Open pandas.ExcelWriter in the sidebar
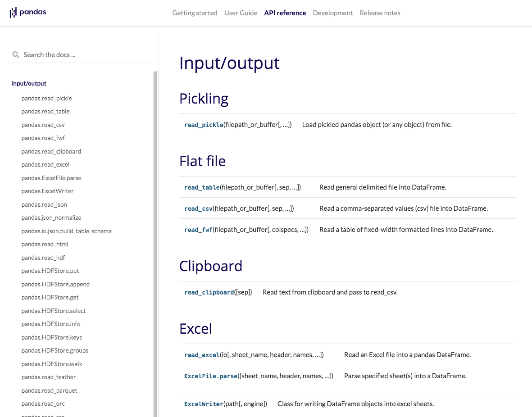The height and width of the screenshot is (417, 532). [47, 191]
